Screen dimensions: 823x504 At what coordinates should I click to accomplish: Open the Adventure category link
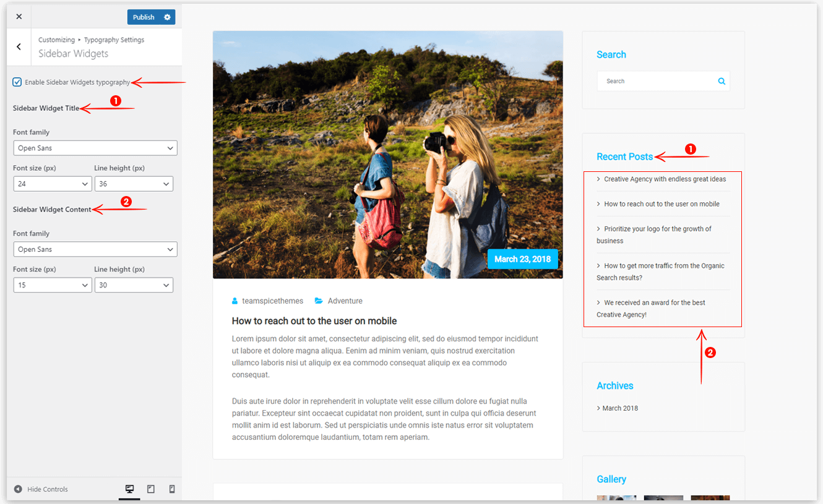345,301
